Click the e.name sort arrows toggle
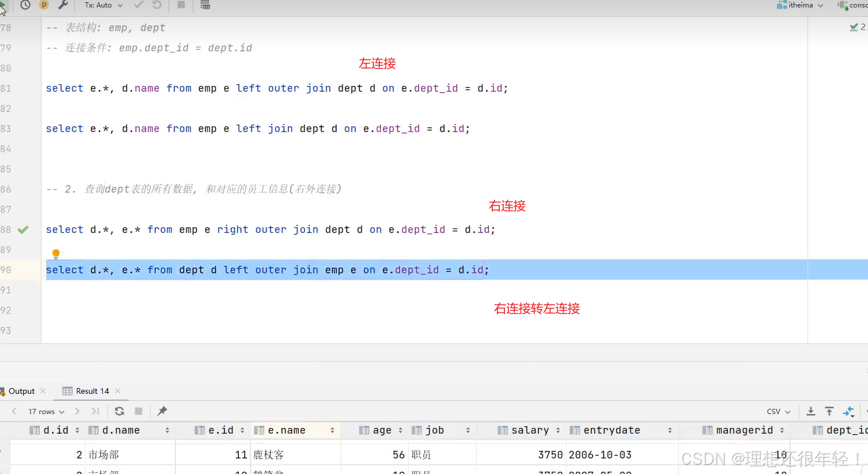The width and height of the screenshot is (868, 474). point(332,430)
